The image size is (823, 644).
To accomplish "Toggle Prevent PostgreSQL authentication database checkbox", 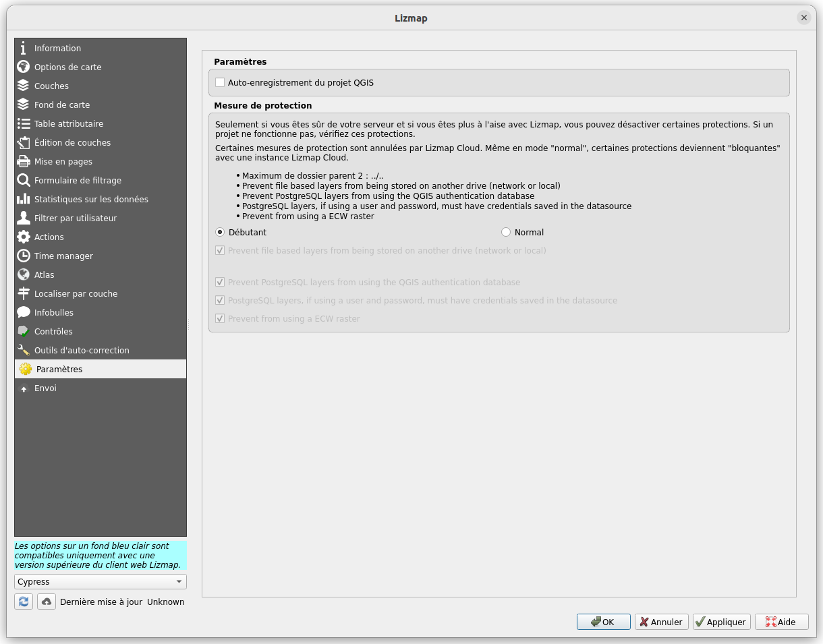I will coord(220,282).
